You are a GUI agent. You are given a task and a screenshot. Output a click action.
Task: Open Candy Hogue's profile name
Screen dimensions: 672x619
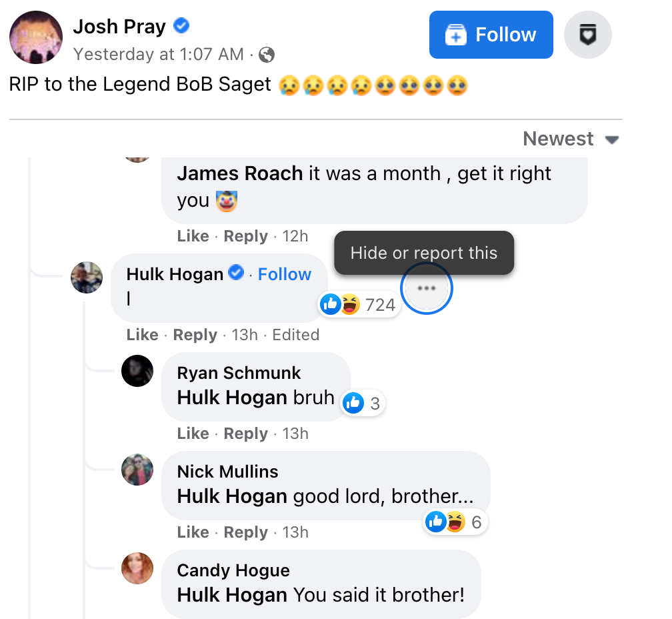point(233,570)
